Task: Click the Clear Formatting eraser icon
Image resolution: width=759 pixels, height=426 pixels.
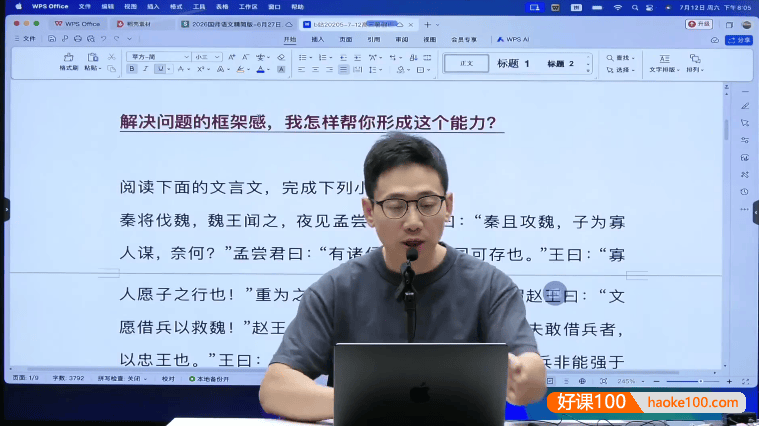Action: (281, 57)
